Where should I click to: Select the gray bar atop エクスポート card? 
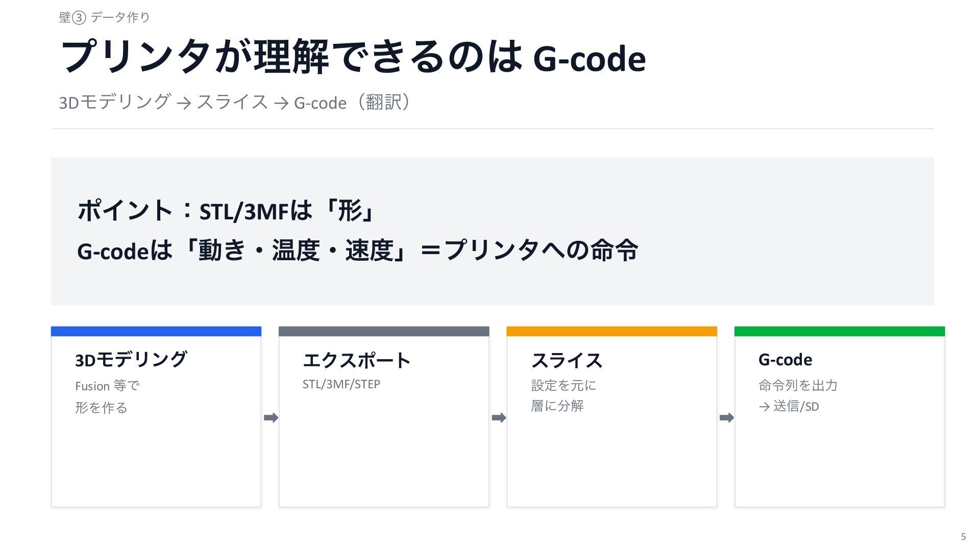pyautogui.click(x=384, y=332)
